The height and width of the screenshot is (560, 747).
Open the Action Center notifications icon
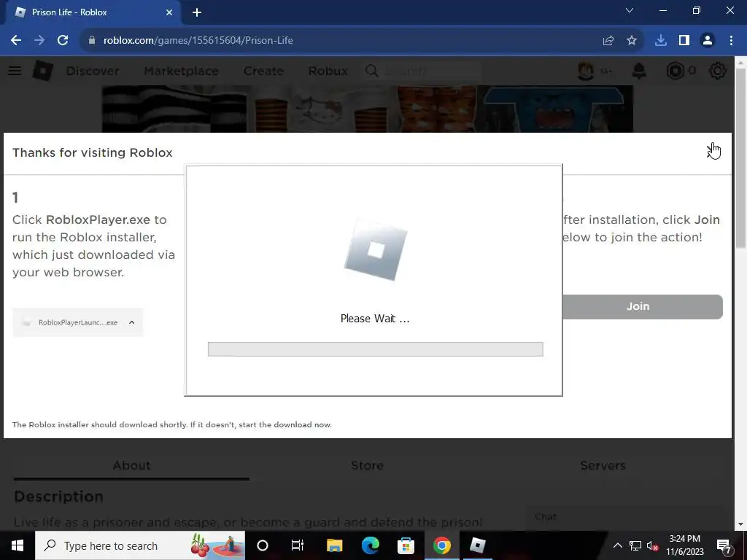tap(724, 545)
